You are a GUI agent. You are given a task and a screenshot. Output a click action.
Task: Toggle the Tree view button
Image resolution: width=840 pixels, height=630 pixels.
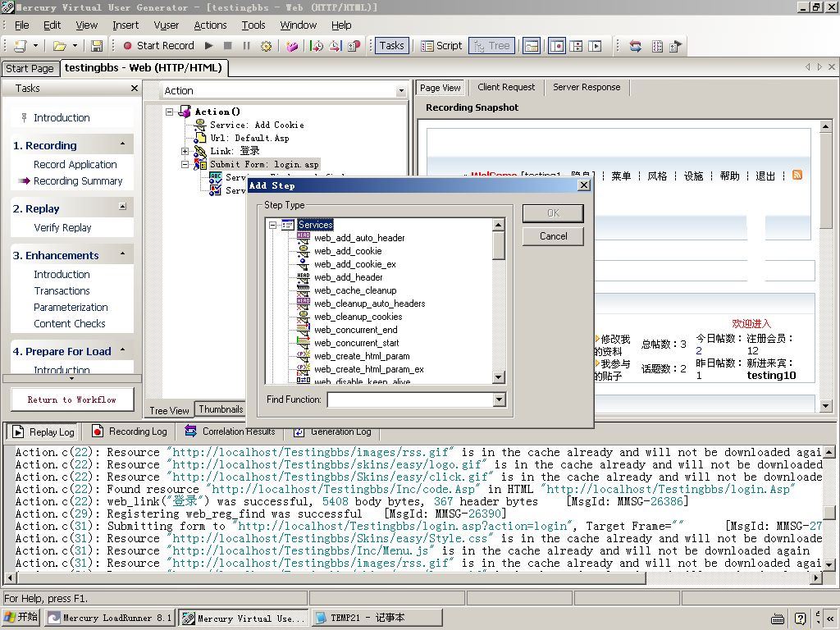(x=492, y=46)
